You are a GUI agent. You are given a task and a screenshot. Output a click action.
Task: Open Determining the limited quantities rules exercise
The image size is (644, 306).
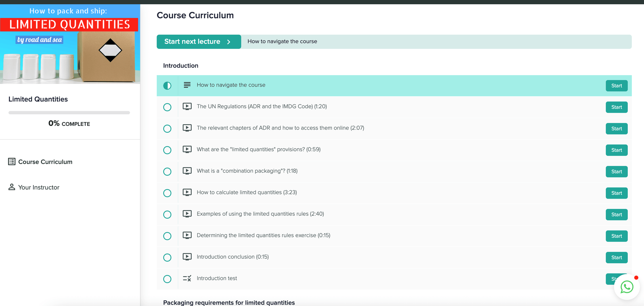(x=263, y=235)
